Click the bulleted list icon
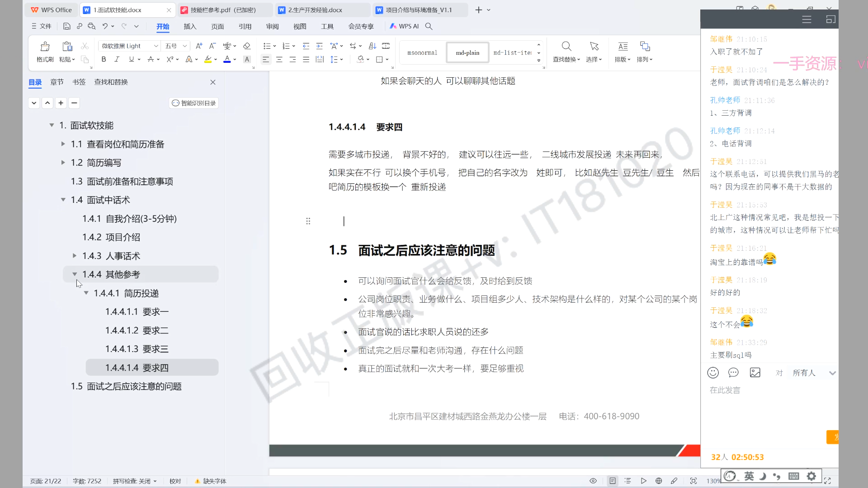868x488 pixels. point(267,46)
